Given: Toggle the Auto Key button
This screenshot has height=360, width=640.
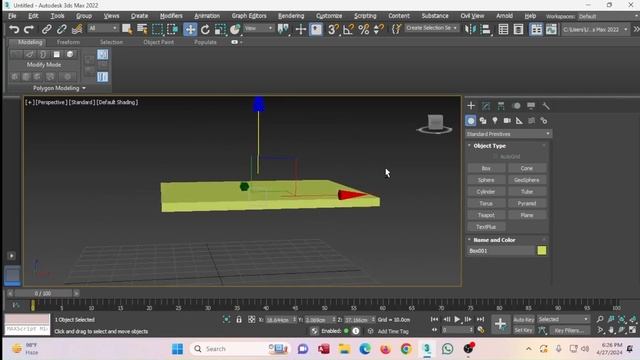Looking at the screenshot, I should [524, 320].
